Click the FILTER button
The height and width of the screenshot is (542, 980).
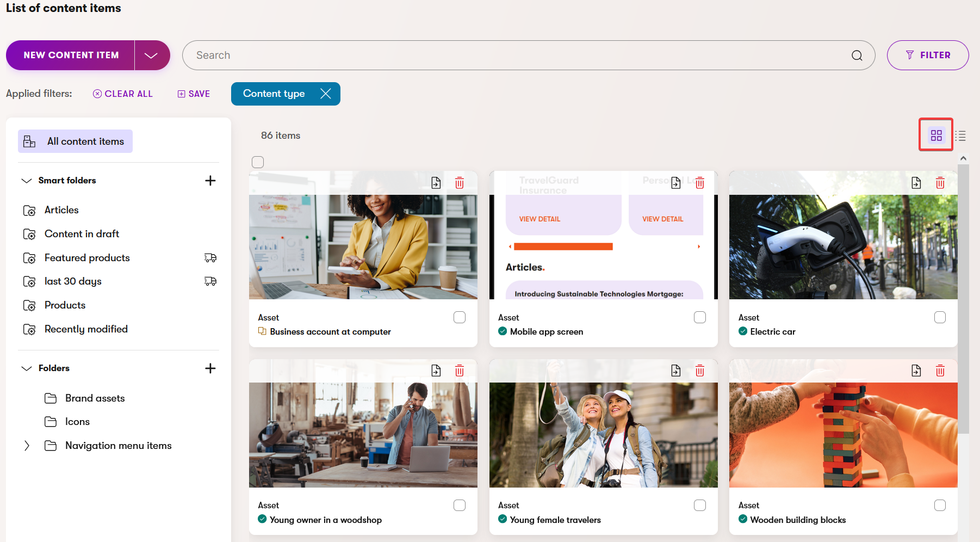pos(927,56)
